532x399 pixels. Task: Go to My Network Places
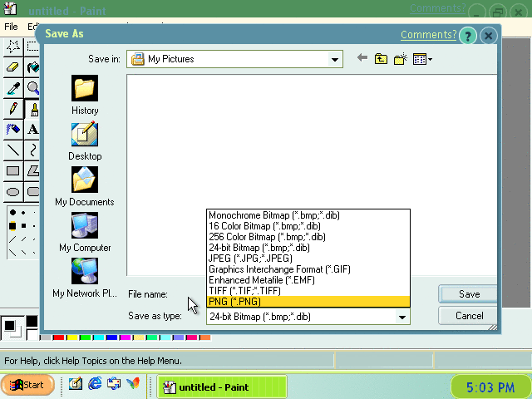(x=85, y=278)
